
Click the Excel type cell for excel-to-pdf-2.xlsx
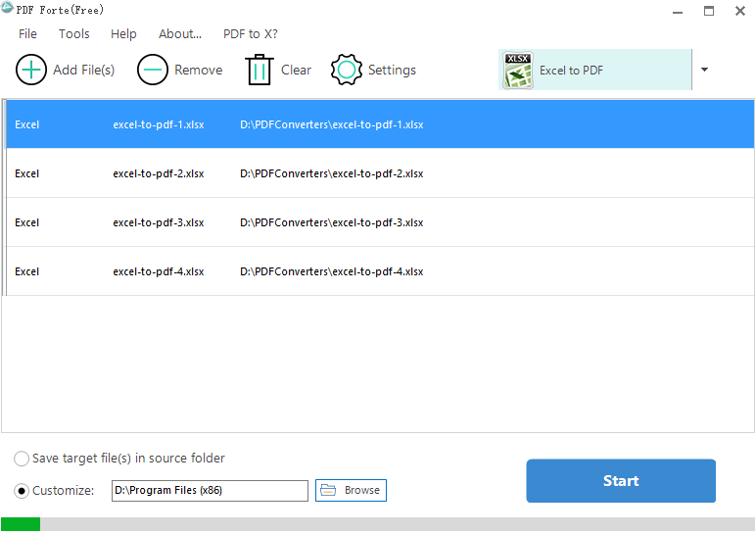coord(27,173)
